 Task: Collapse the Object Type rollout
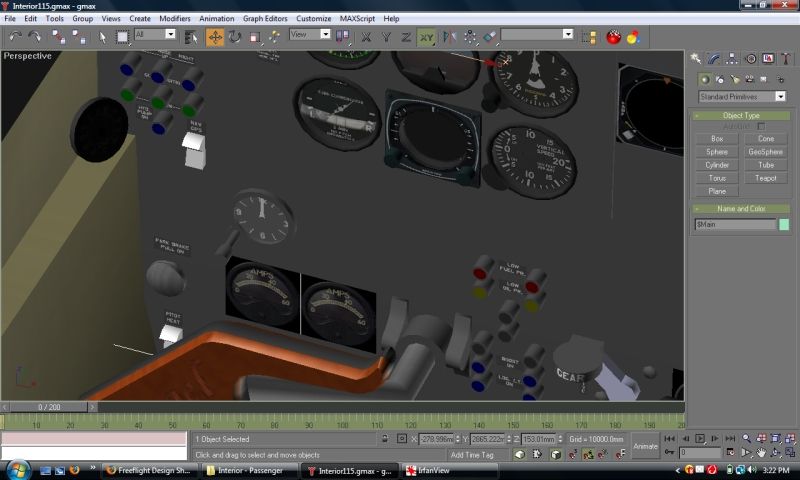coord(741,116)
